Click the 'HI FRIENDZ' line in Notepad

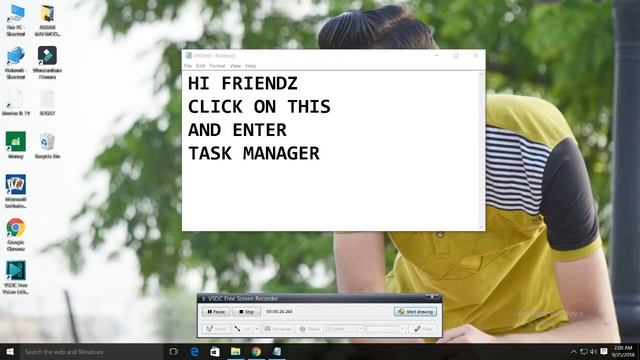pyautogui.click(x=243, y=84)
